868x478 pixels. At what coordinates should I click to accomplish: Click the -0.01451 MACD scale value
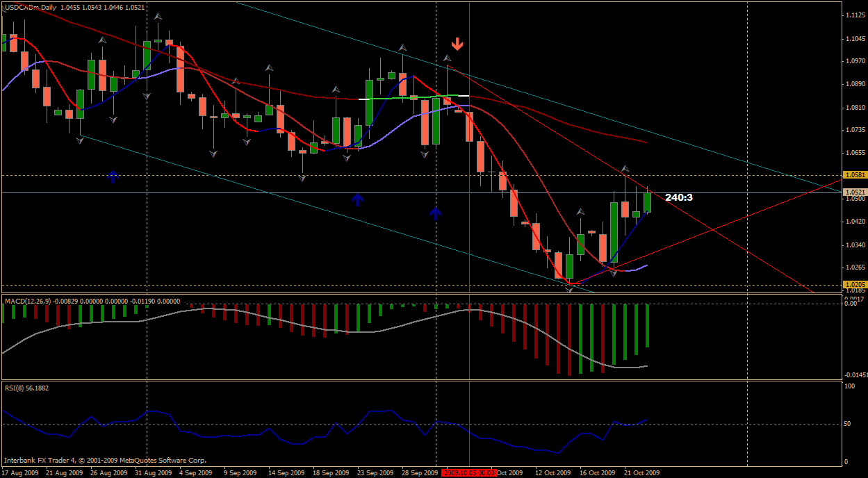click(854, 374)
